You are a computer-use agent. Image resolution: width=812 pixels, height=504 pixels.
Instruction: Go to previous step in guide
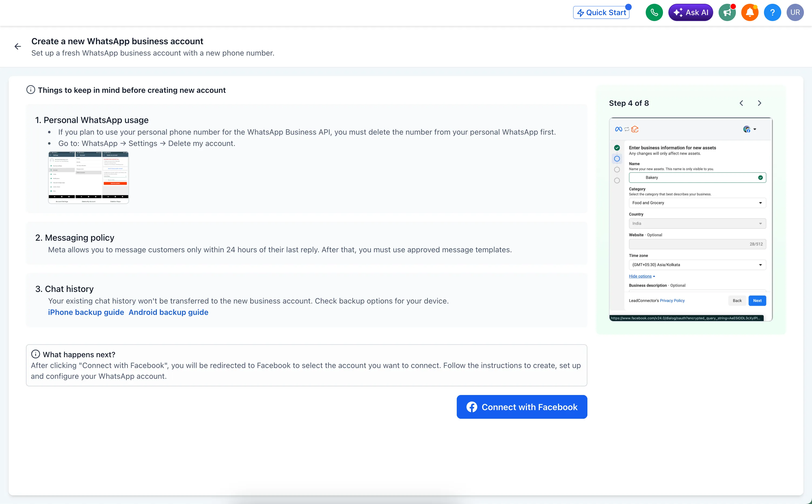click(741, 103)
